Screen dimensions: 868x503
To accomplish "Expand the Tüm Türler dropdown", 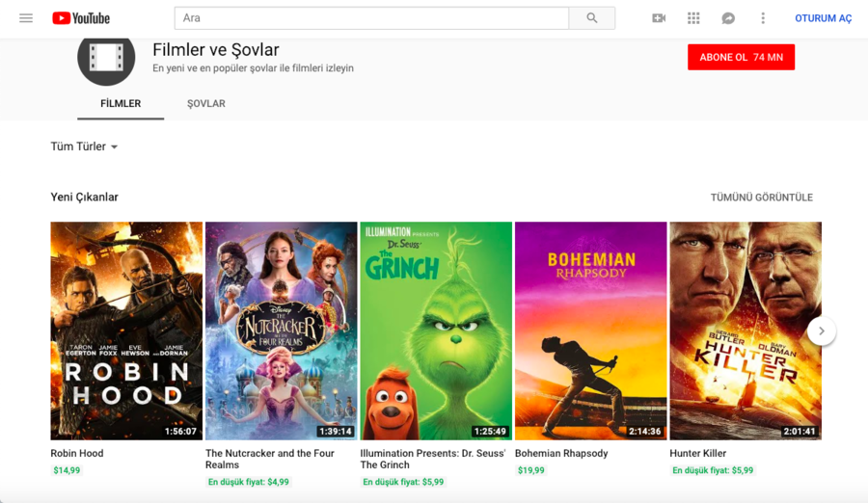I will [x=84, y=146].
